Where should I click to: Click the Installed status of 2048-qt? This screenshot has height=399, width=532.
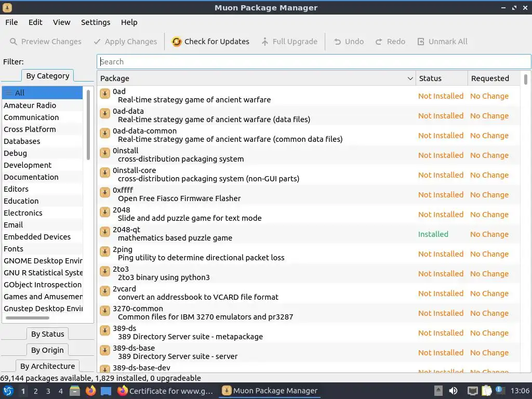[x=433, y=234]
